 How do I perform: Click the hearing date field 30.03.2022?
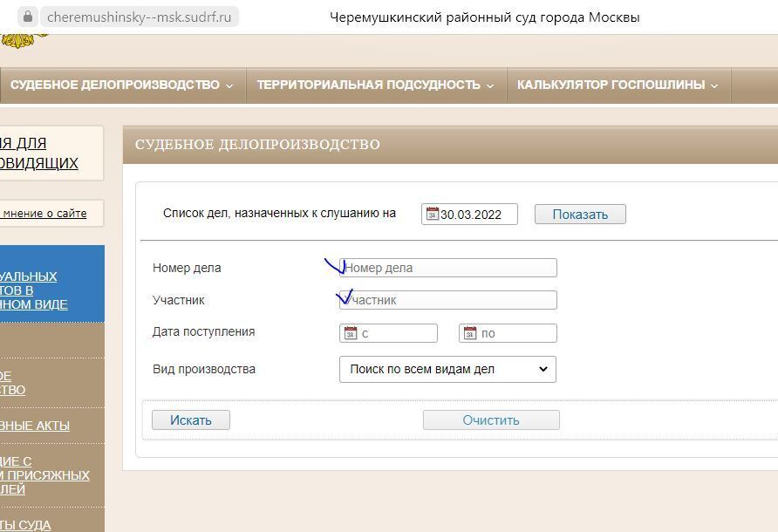coord(476,215)
